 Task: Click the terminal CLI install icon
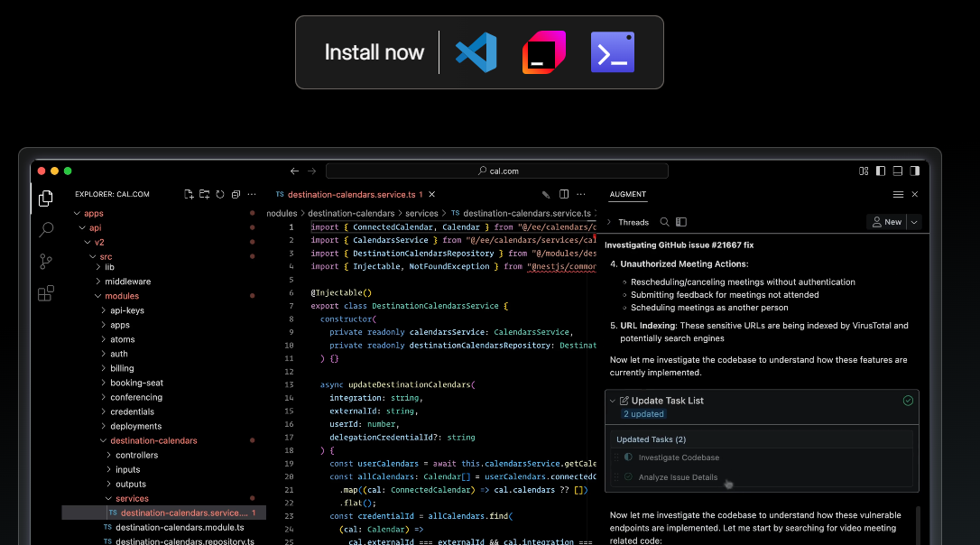coord(613,52)
